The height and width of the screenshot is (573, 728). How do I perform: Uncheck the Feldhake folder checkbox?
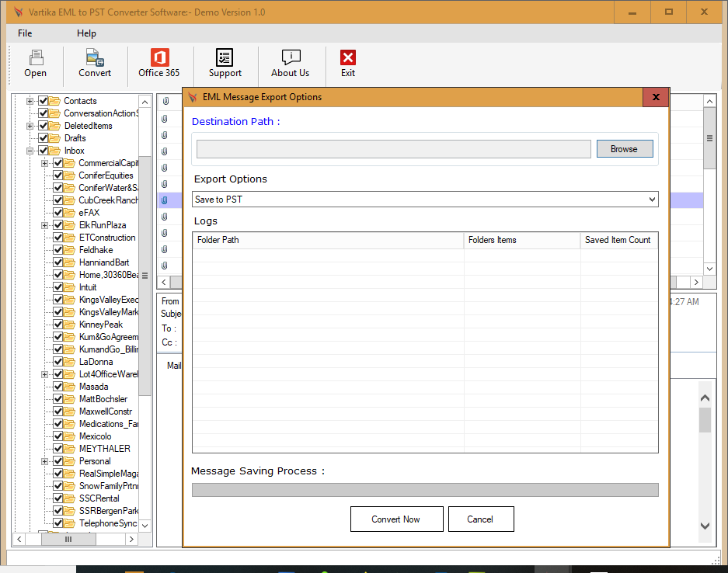point(58,250)
